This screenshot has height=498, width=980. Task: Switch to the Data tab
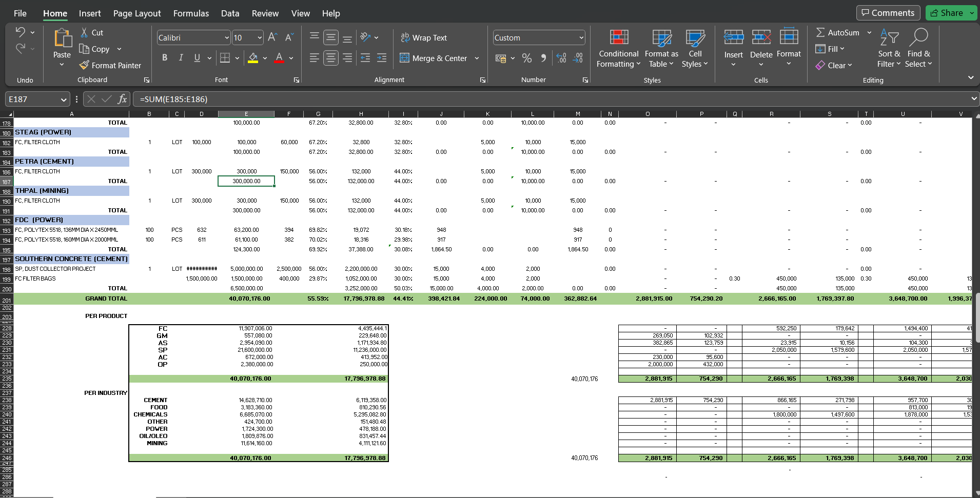(230, 13)
